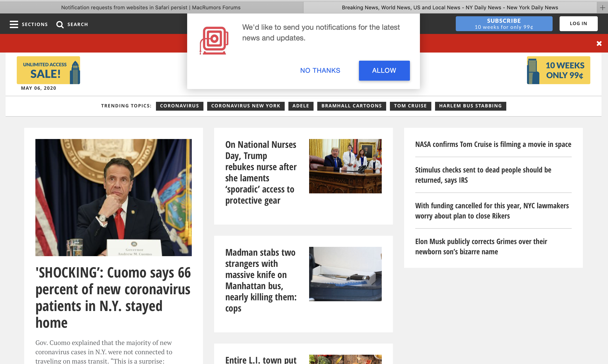Open the Trump Oval Office nurses photo

coord(345,166)
